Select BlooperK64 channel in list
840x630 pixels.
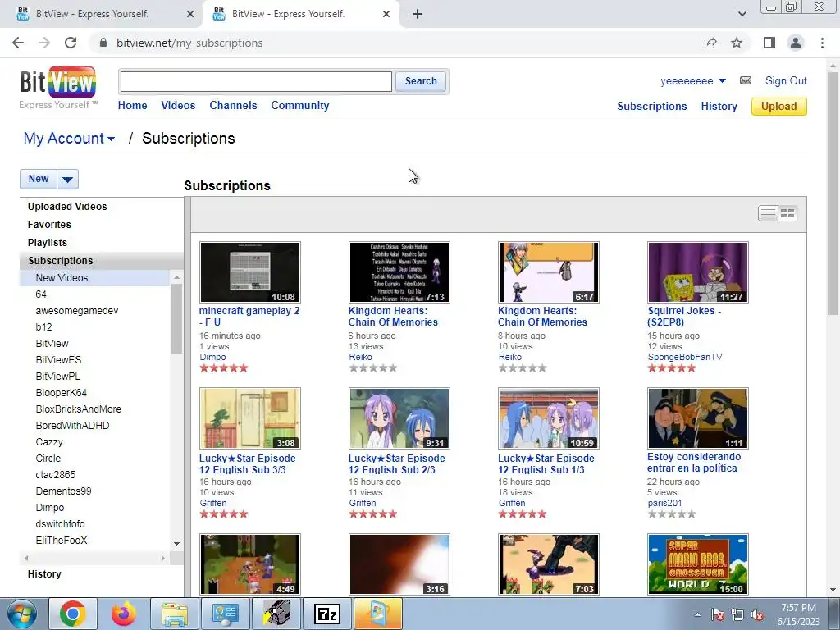61,393
